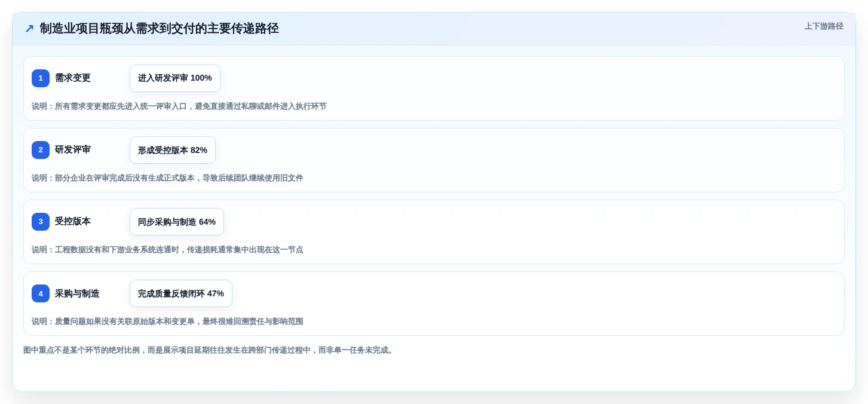Select the 研发评审 step label
The image size is (868, 404).
click(x=73, y=150)
